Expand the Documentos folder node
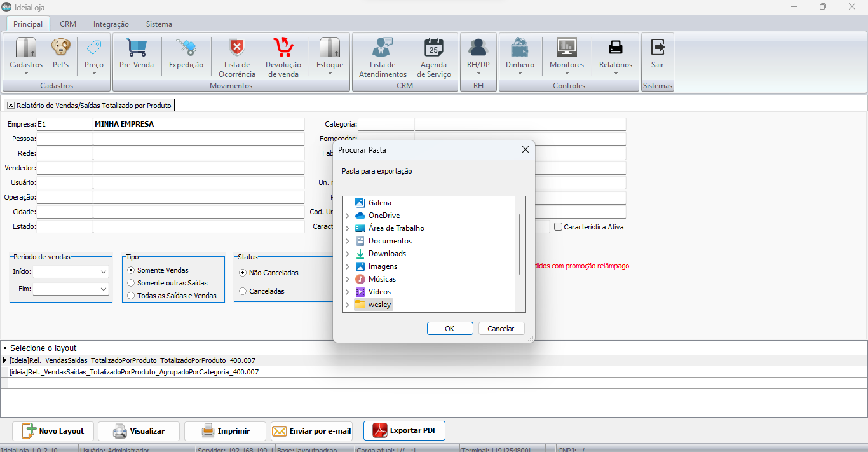The width and height of the screenshot is (868, 452). coord(348,241)
